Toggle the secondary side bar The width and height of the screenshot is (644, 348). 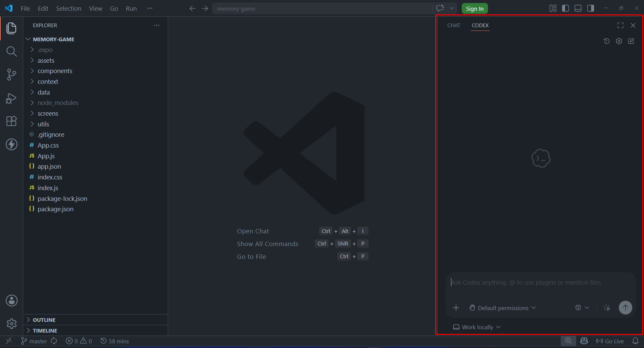click(x=591, y=8)
